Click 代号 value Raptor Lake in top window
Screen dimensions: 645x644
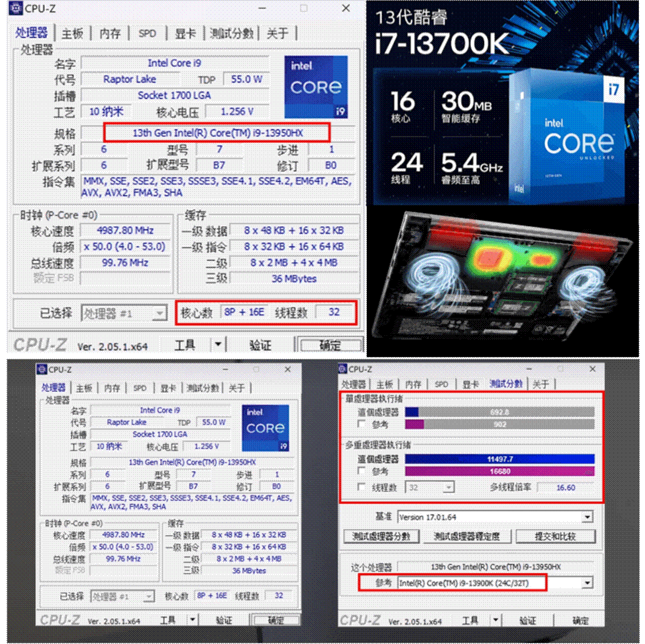coord(130,79)
